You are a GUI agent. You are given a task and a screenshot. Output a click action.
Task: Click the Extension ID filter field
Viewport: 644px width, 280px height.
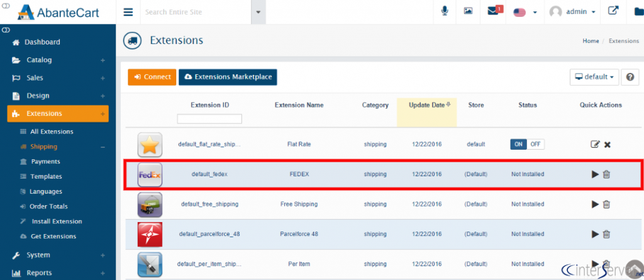coord(209,119)
